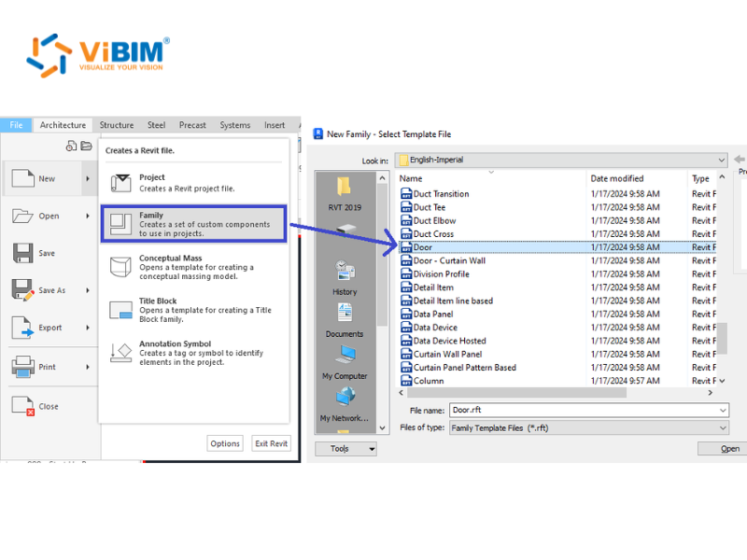Click the Title Block icon
This screenshot has height=560, width=747.
[x=120, y=310]
